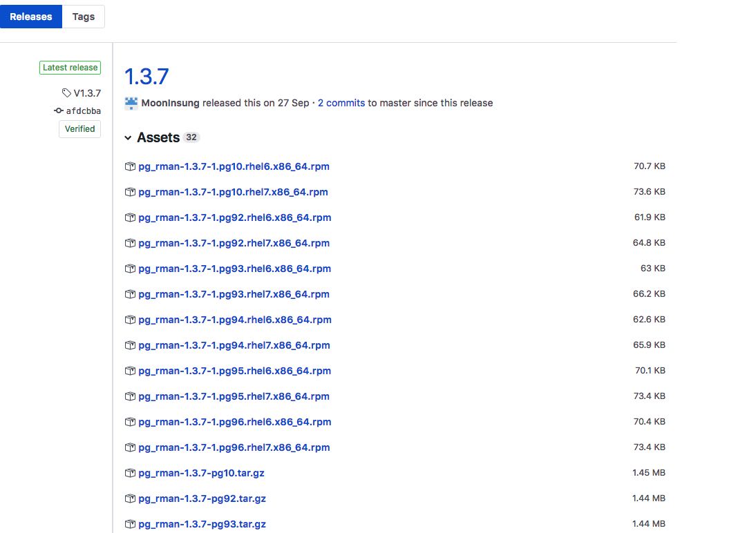Viewport: 756px width, 533px height.
Task: Download pg_rman-1.3.7-1.pg93.rhel7.x86_64.rpm
Action: [234, 294]
